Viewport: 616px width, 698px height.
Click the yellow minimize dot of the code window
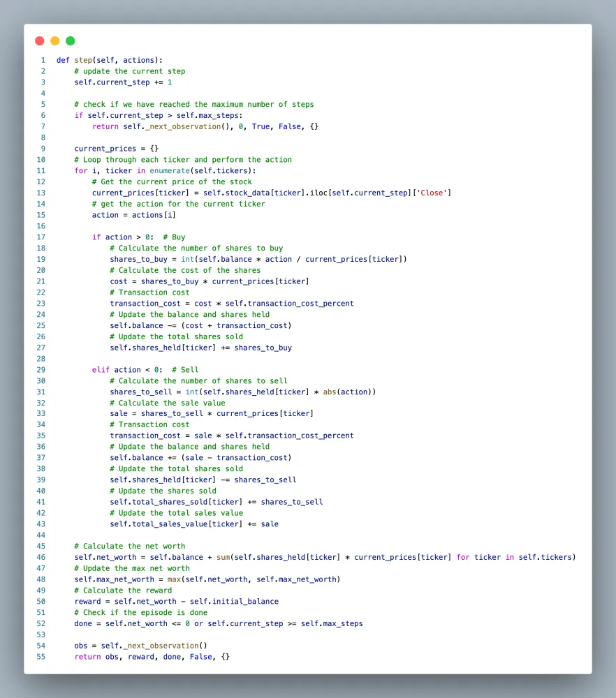54,41
